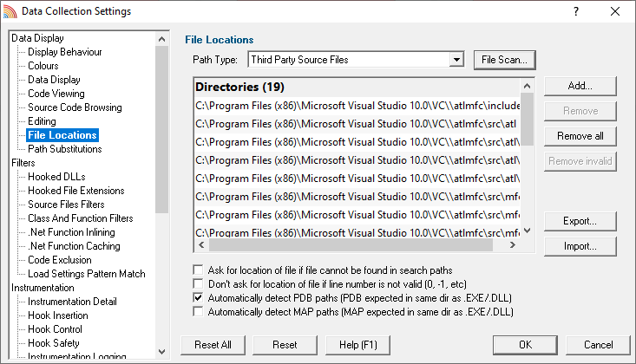The height and width of the screenshot is (364, 636).
Task: Select Display Behaviour in the settings tree
Action: tap(65, 52)
